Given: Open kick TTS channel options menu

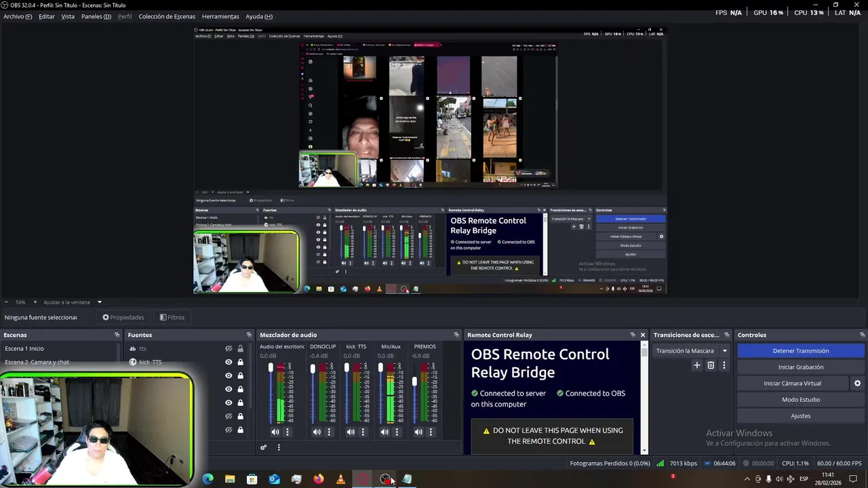Looking at the screenshot, I should pos(363,432).
